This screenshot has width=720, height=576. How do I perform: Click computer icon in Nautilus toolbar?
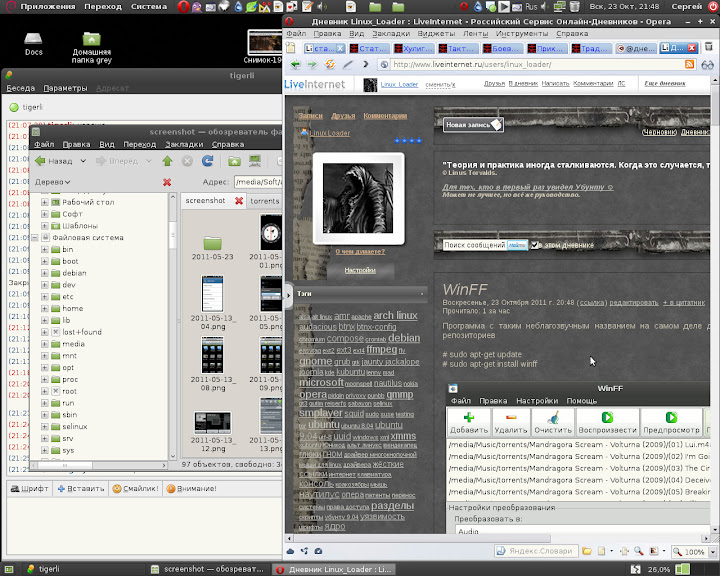coord(255,161)
